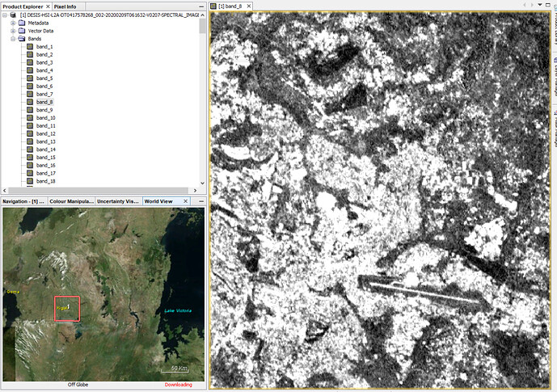Screen dimensions: 557x392
Task: Click the scroll documents left arrow
Action: [x=525, y=5]
